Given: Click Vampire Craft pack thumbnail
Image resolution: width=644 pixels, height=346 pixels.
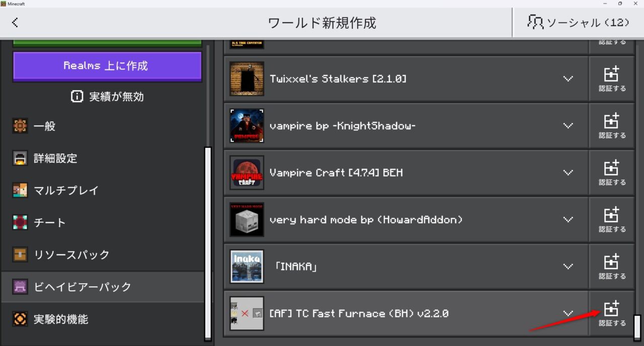Looking at the screenshot, I should pos(247,172).
